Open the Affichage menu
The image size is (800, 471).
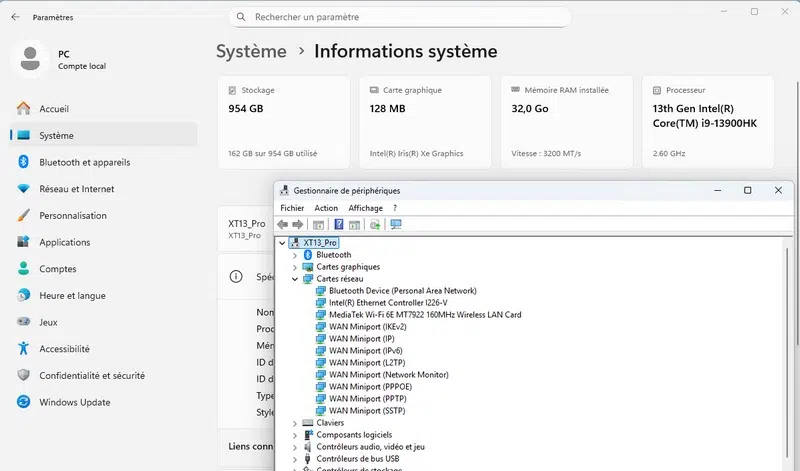point(365,208)
